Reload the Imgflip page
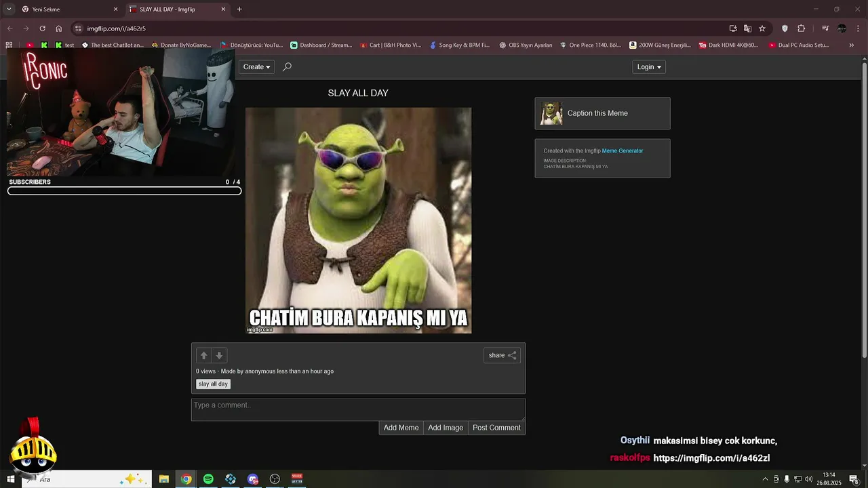The width and height of the screenshot is (868, 488). [43, 28]
